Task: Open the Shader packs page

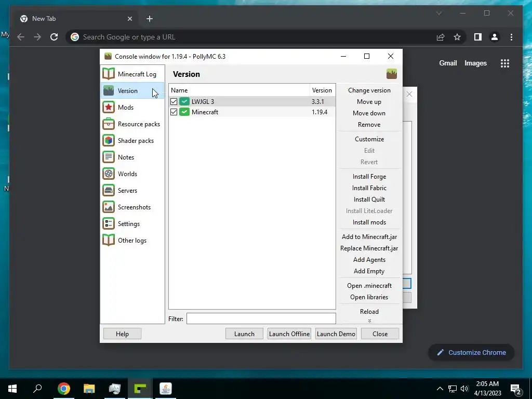Action: (x=132, y=140)
